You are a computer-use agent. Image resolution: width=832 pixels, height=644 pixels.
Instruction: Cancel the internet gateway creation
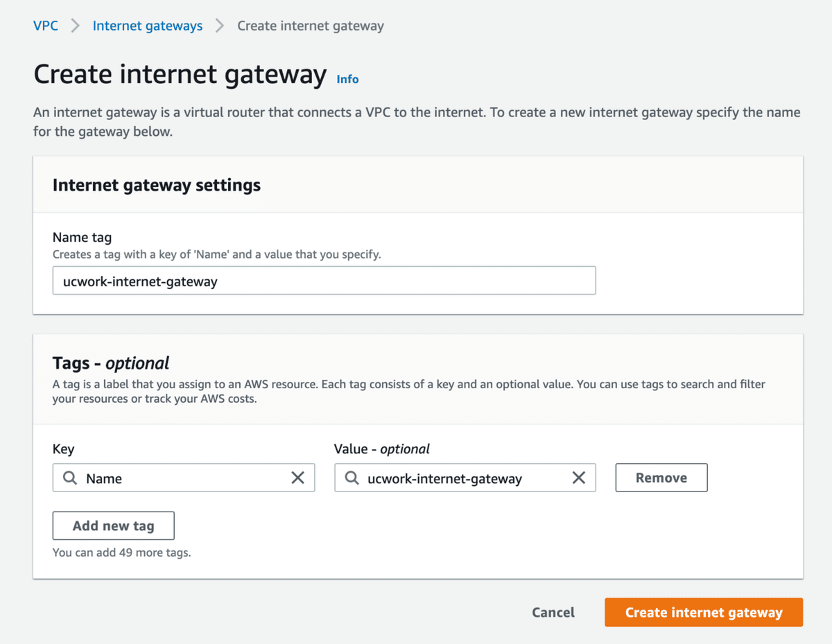pyautogui.click(x=553, y=612)
